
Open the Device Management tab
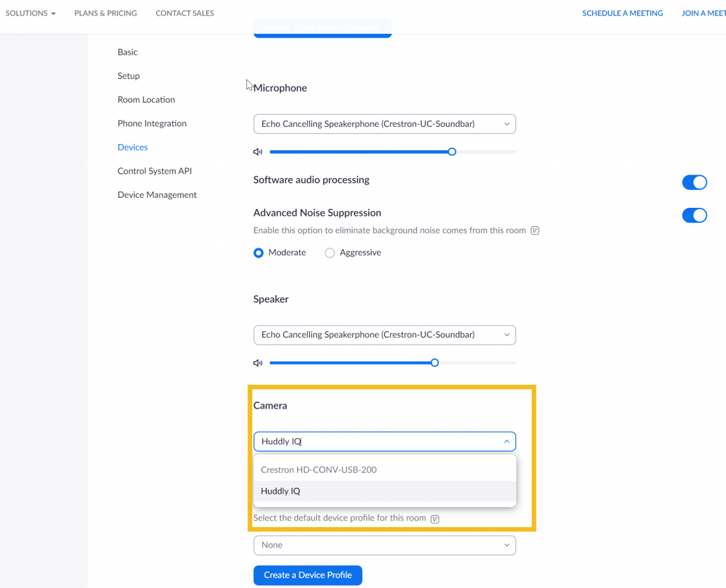157,195
